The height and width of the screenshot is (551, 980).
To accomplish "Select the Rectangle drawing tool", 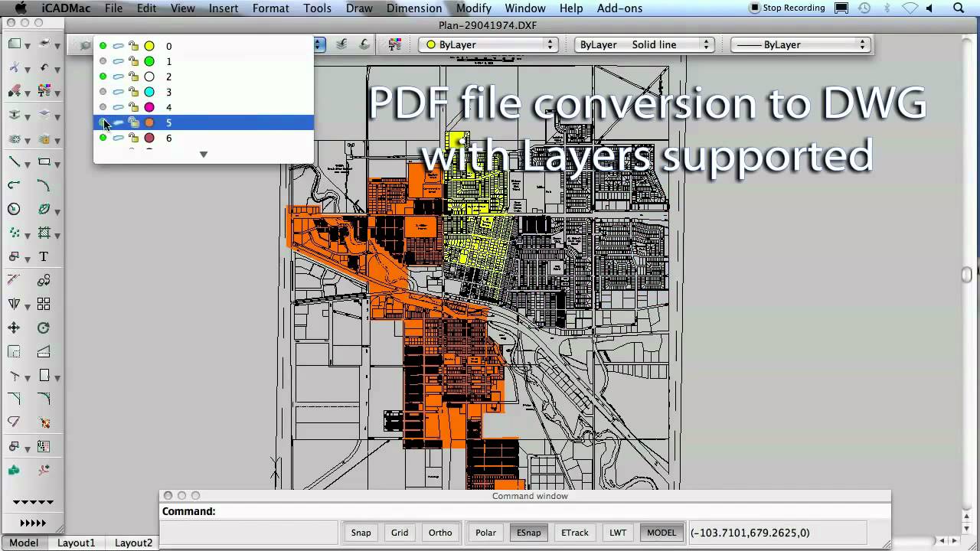I will coord(44,161).
